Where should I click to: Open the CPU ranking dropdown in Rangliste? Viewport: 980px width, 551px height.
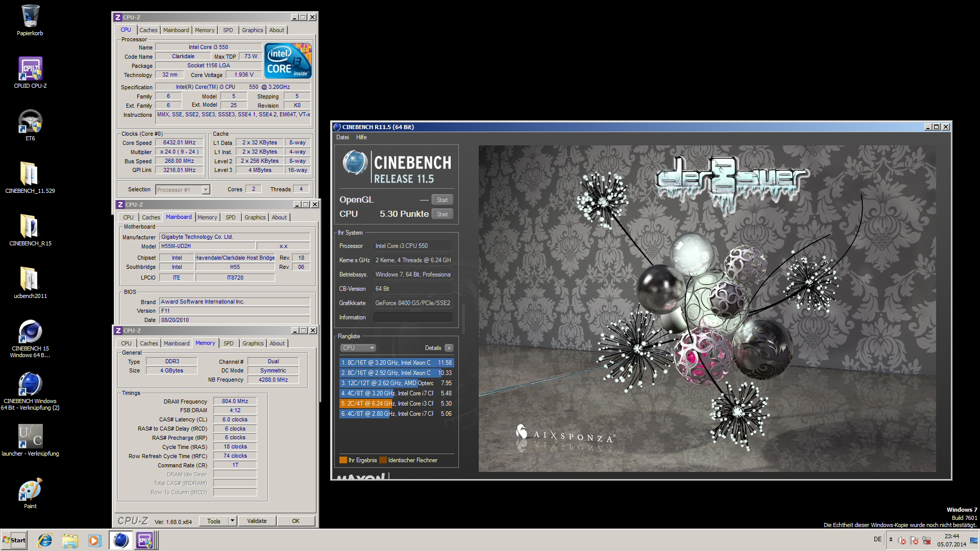(x=358, y=348)
